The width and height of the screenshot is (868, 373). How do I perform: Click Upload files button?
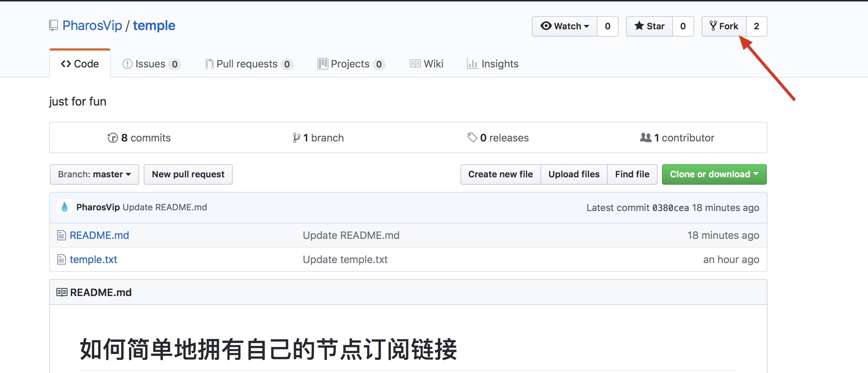click(574, 174)
